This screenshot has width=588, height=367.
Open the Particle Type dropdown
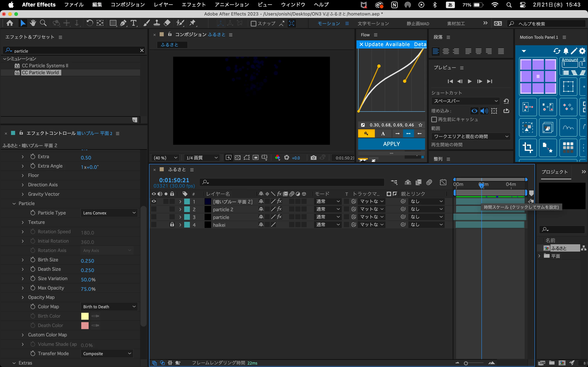click(109, 213)
